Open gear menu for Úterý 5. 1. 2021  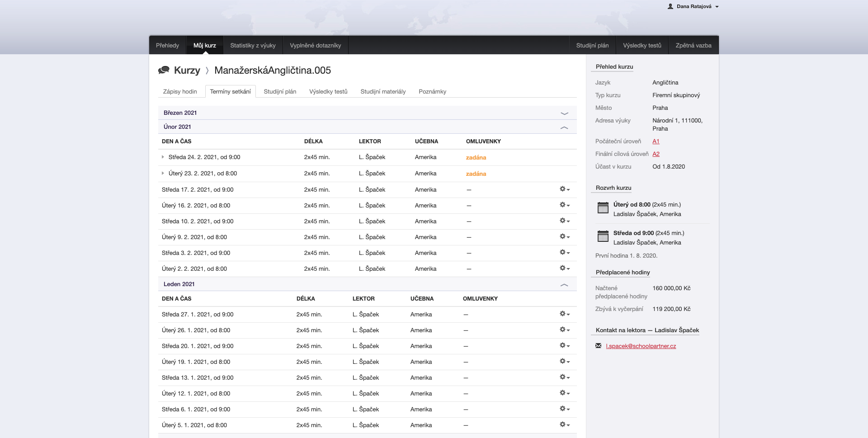565,425
